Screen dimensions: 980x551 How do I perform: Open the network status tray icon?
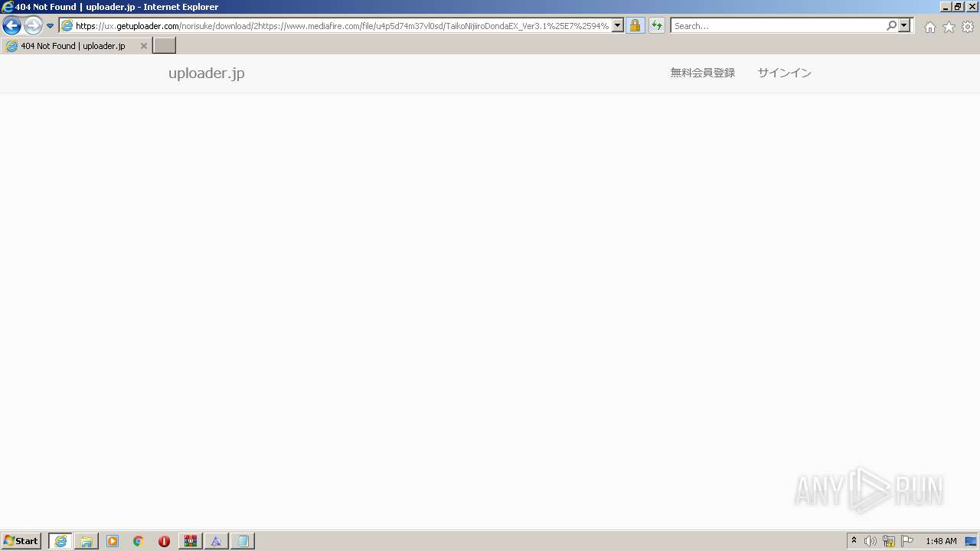tap(889, 541)
